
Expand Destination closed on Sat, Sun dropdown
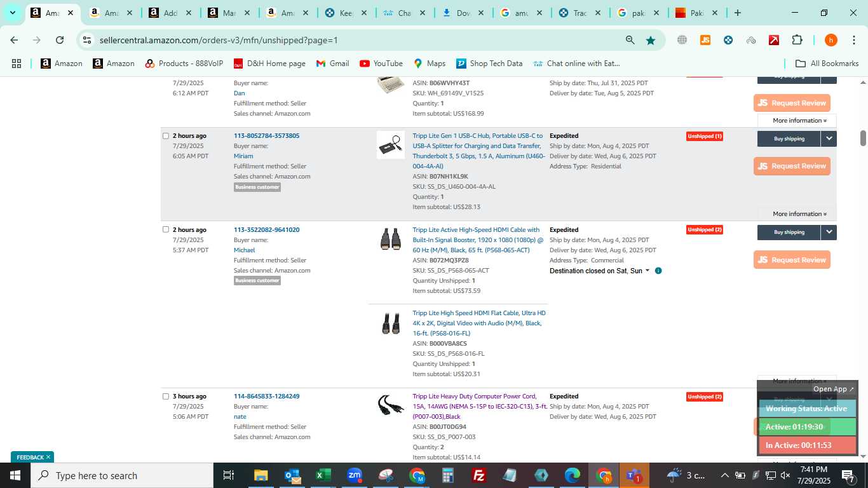point(600,271)
